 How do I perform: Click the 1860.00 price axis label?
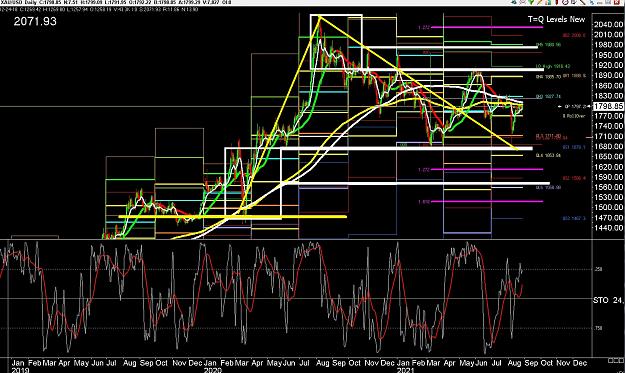[x=608, y=85]
